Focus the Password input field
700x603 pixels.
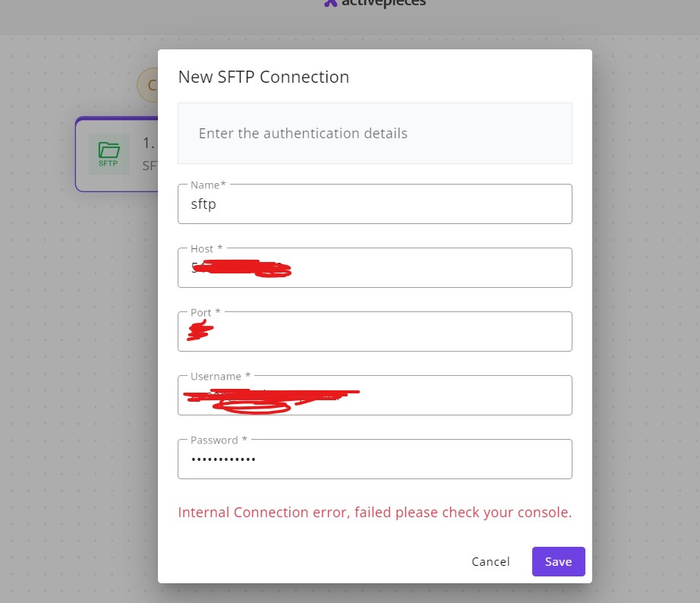click(x=374, y=459)
